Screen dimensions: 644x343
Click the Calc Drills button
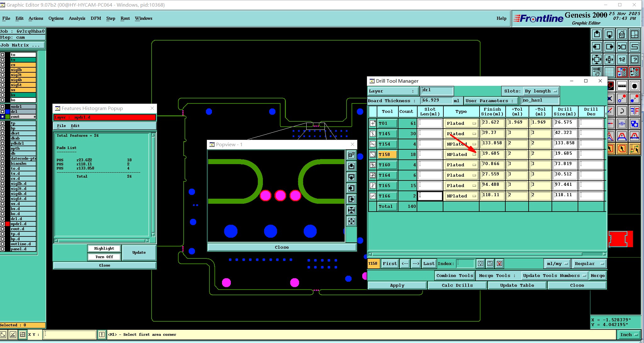[457, 285]
